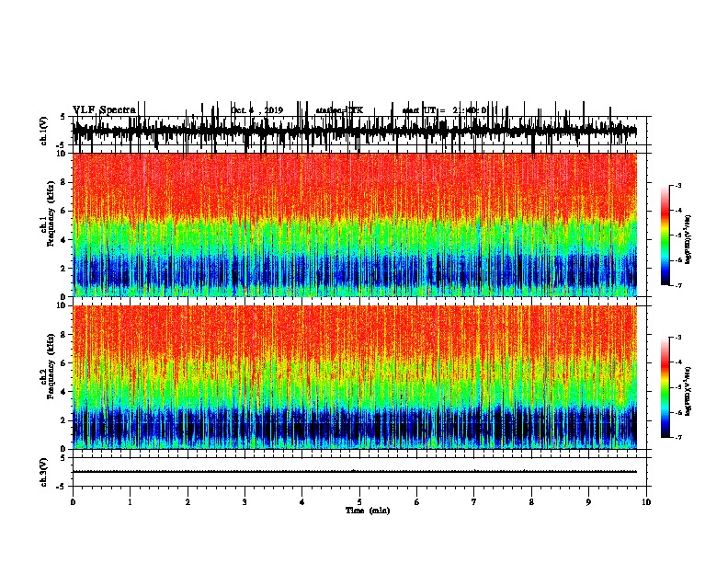
Task: Click the '-5' tick on the ch.3(V) axis
Action: pos(62,487)
